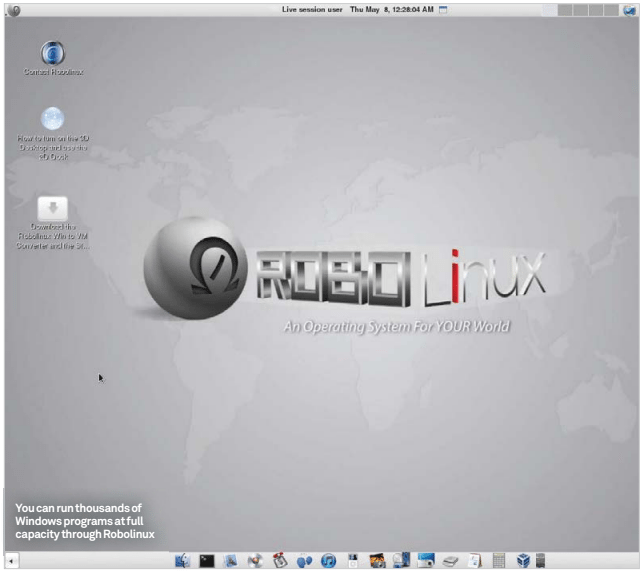Click the arrow button at bottom-left panel
The width and height of the screenshot is (642, 574).
[x=11, y=560]
